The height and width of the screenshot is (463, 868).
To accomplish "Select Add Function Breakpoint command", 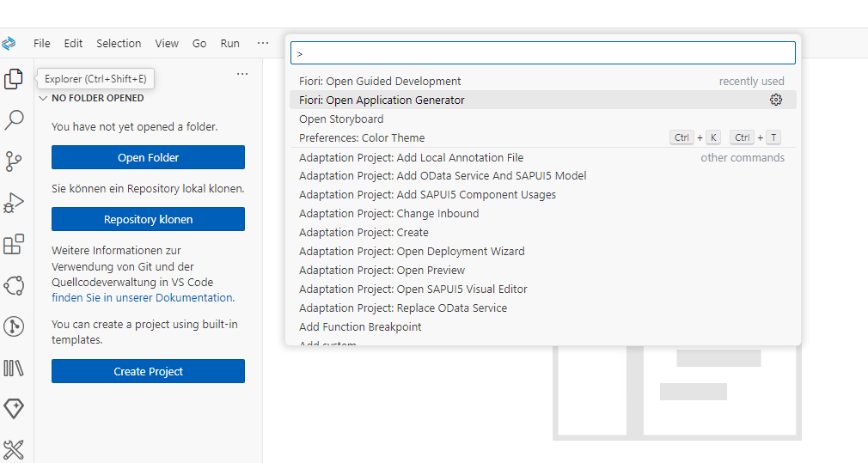I will coord(543,326).
